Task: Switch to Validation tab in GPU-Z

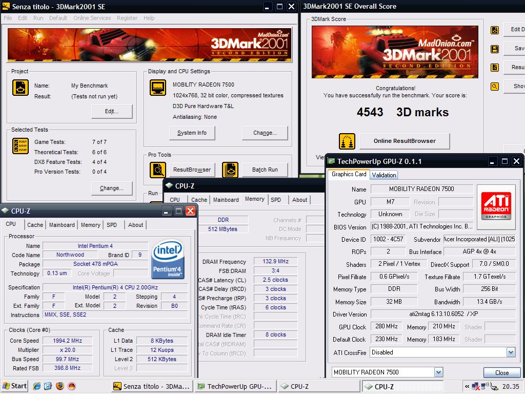Action: coord(383,175)
